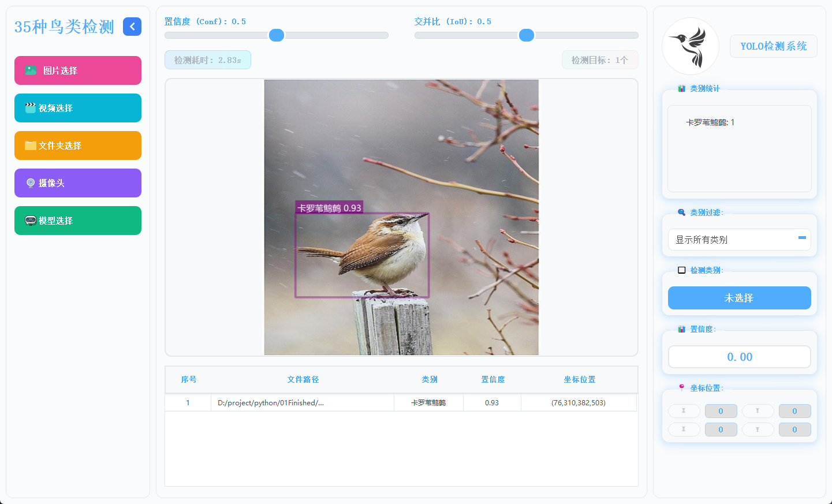Click the 坐标位置 table column header
The height and width of the screenshot is (504, 832).
click(579, 379)
